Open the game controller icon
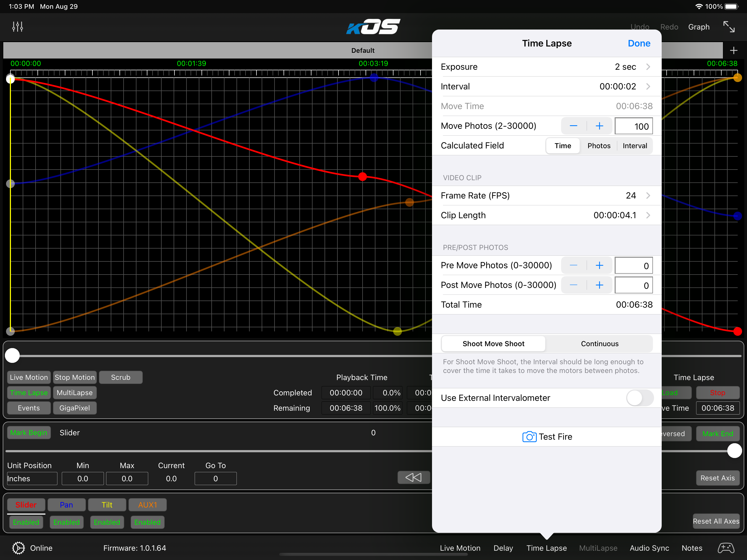Image resolution: width=747 pixels, height=560 pixels. click(725, 548)
